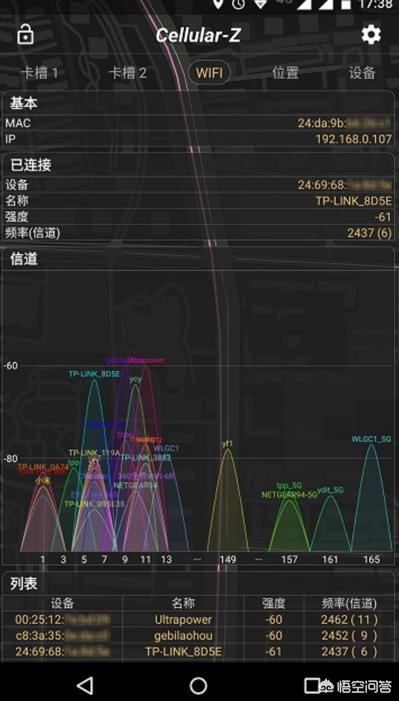Tap the TP-LINK_8D5E label in channel graph
This screenshot has width=399, height=701.
pyautogui.click(x=94, y=374)
